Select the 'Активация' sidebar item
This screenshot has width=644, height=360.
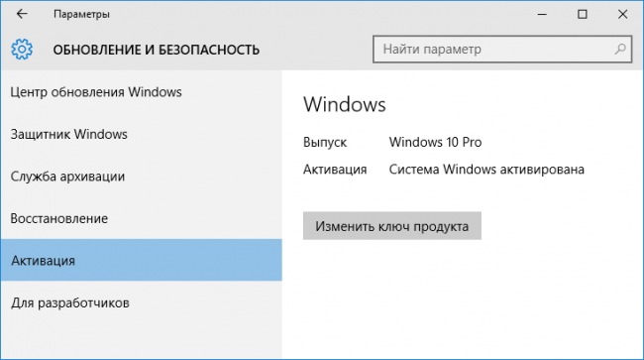pyautogui.click(x=142, y=260)
